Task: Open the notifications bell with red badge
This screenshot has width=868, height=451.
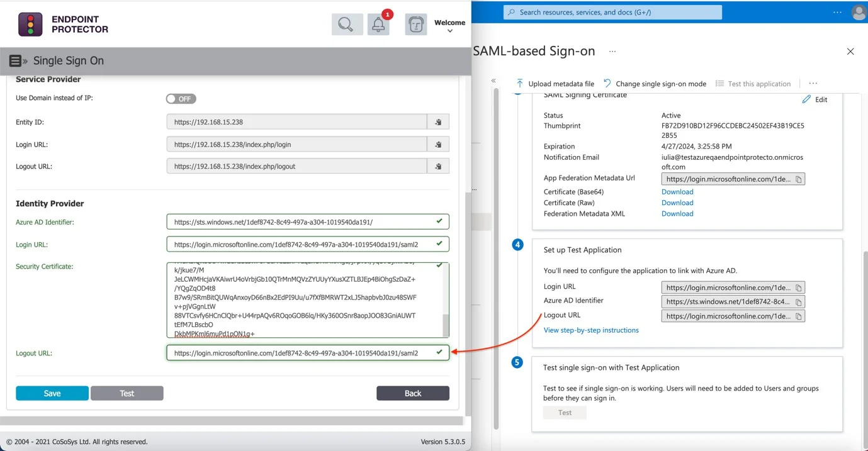Action: coord(379,25)
